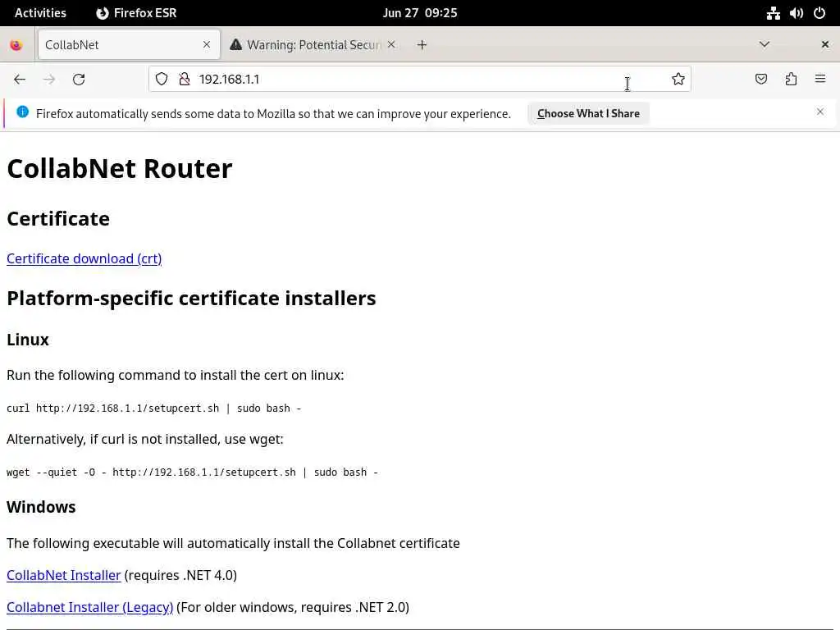This screenshot has width=840, height=630.
Task: Click the Linux section heading
Action: click(28, 340)
